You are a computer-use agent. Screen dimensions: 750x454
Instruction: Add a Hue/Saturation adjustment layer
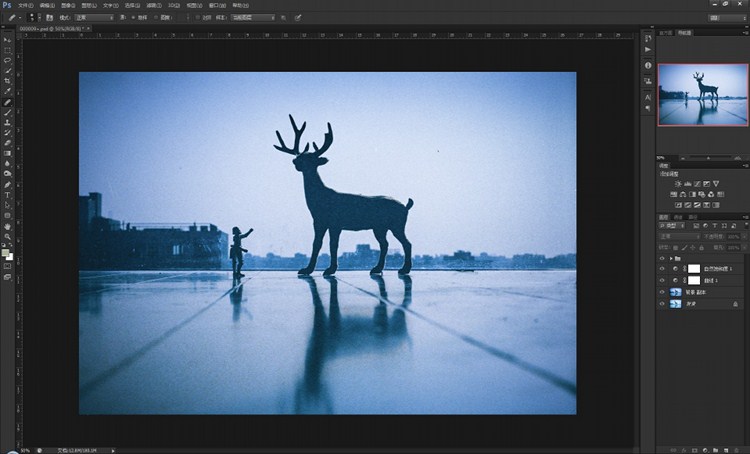[x=673, y=194]
